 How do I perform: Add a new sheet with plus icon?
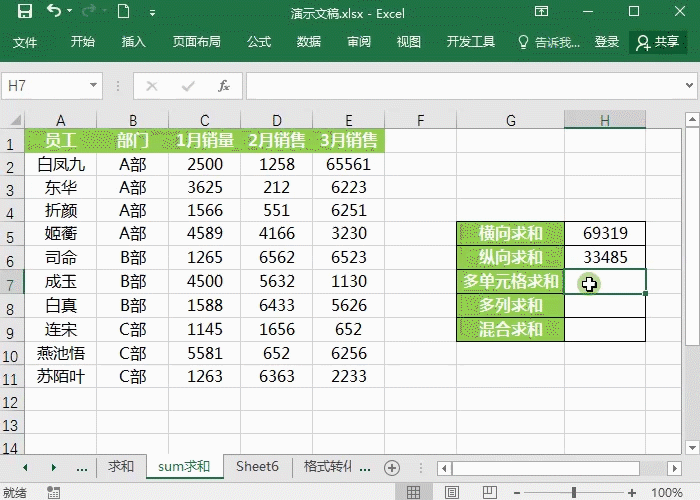pos(392,468)
